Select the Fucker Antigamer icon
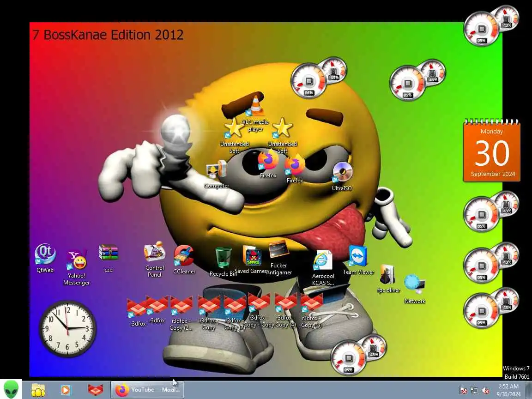Viewport: 532px width, 399px height. [279, 259]
